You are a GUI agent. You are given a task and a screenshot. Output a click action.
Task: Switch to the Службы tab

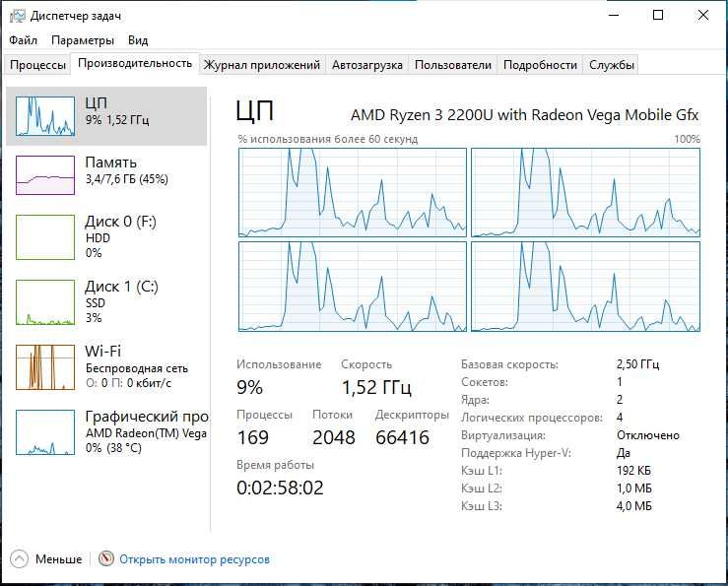point(612,65)
